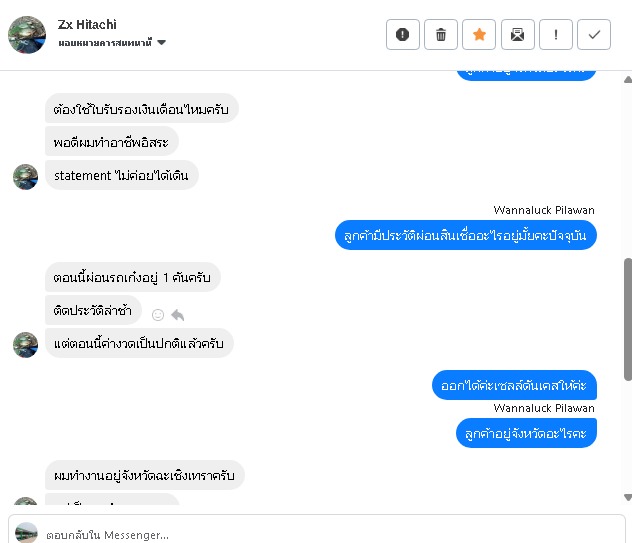Click the exclamation mark priority icon
The width and height of the screenshot is (632, 543).
[x=556, y=35]
